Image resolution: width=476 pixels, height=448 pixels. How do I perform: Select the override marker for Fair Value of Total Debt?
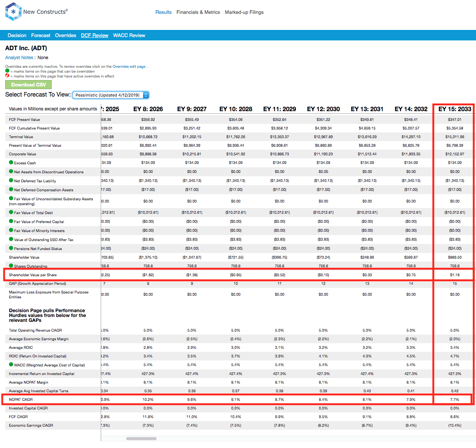(10, 212)
